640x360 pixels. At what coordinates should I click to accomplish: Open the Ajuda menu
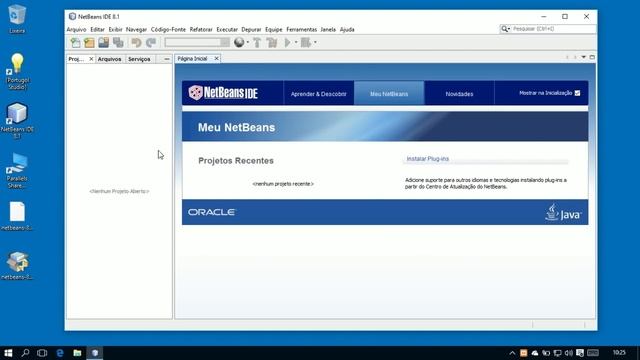[x=347, y=29]
